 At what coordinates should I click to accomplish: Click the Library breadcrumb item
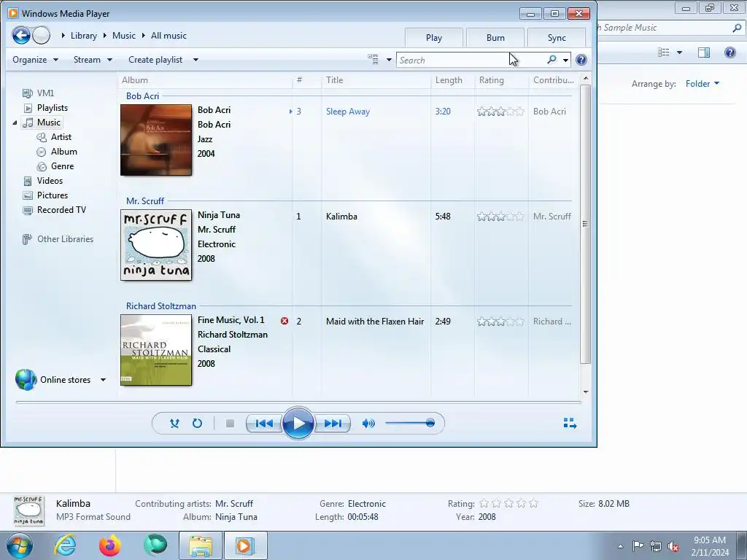(83, 35)
